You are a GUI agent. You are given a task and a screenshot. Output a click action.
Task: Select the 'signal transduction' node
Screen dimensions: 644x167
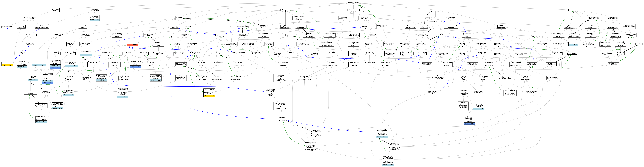pos(221,35)
